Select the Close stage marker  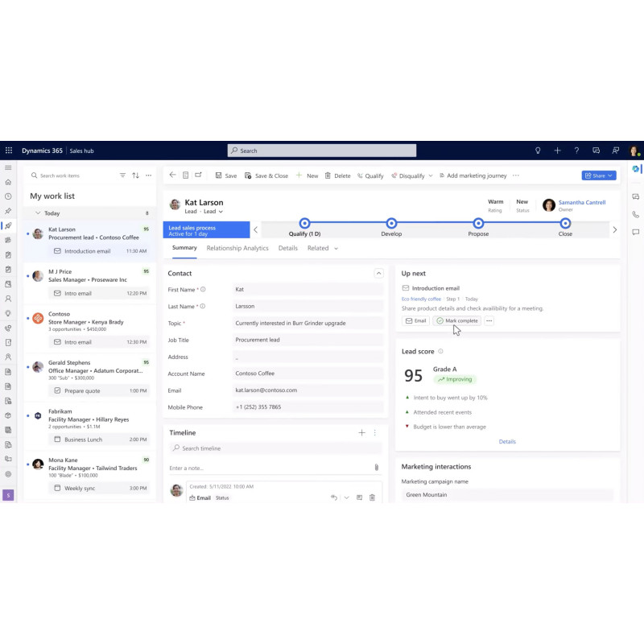[565, 223]
